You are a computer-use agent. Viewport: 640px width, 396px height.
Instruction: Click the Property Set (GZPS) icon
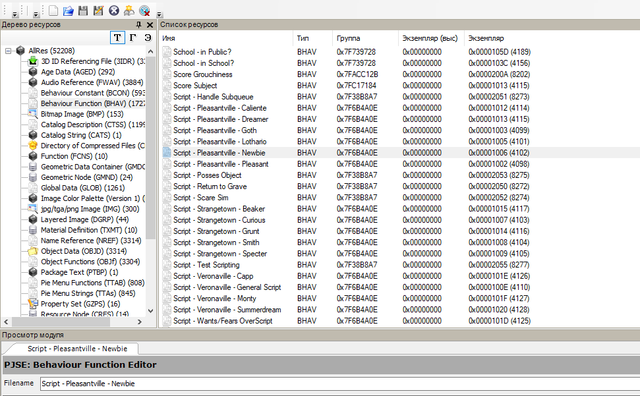pyautogui.click(x=33, y=304)
